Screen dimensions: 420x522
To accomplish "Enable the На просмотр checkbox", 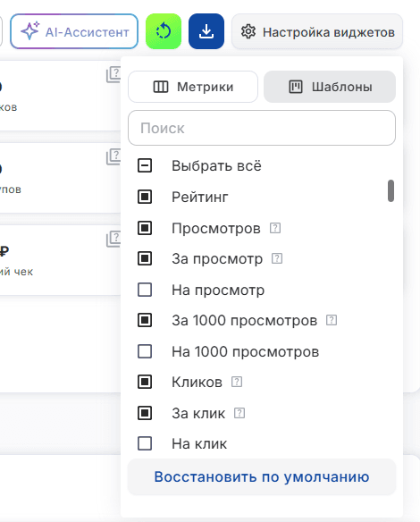I will (145, 290).
